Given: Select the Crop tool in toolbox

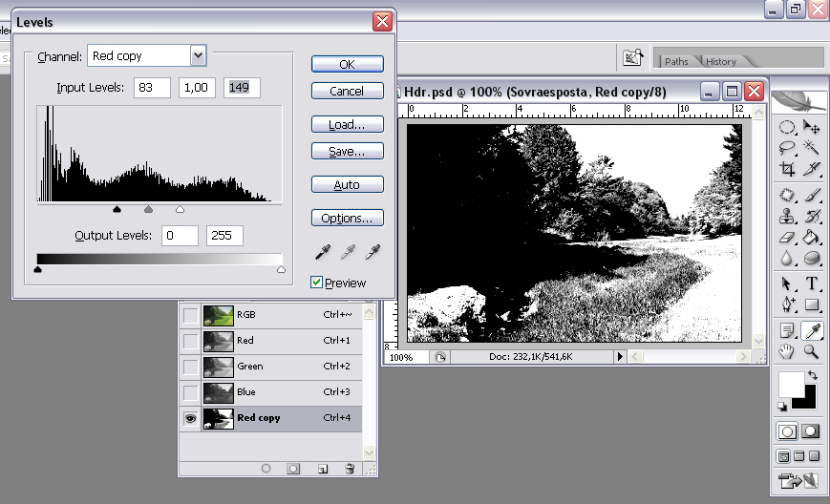Looking at the screenshot, I should coord(788,169).
